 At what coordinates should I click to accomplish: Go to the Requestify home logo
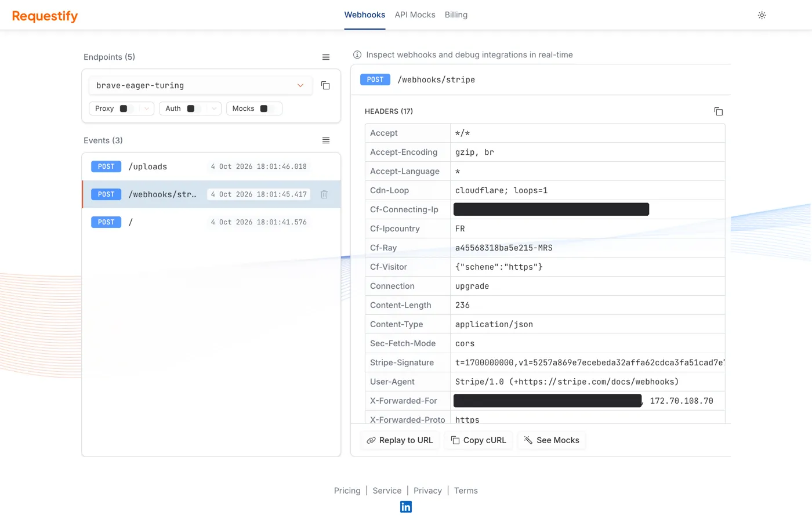click(45, 16)
